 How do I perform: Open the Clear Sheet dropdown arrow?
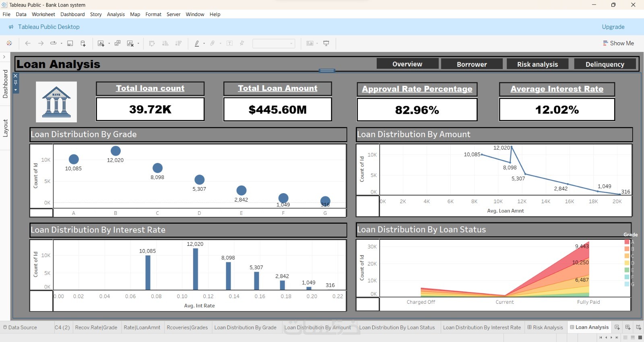138,43
